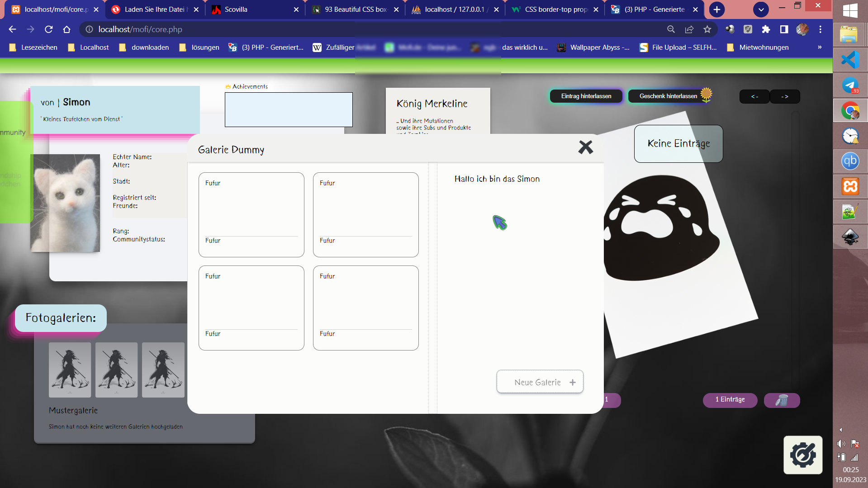Screen dimensions: 868x488
Task: Open XAMPP from taskbar
Action: (850, 186)
